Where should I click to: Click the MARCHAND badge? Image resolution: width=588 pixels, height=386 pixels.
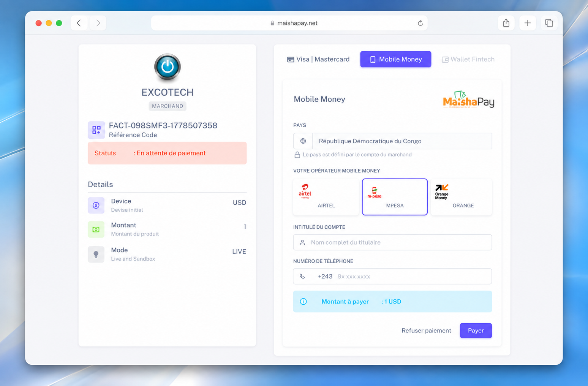(168, 106)
